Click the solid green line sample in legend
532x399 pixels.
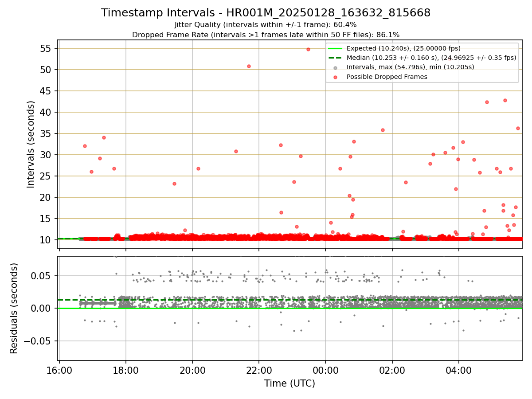coord(335,48)
